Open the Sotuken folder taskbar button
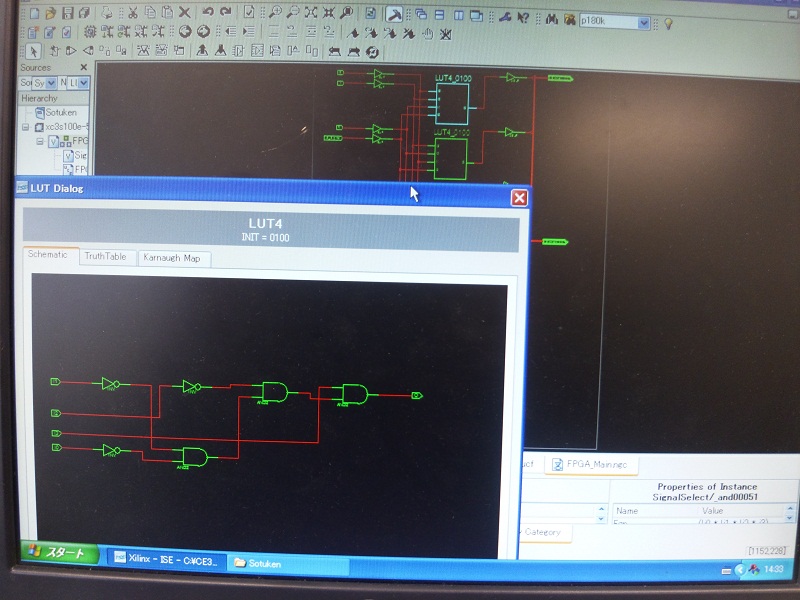Image resolution: width=800 pixels, height=600 pixels. click(x=287, y=564)
